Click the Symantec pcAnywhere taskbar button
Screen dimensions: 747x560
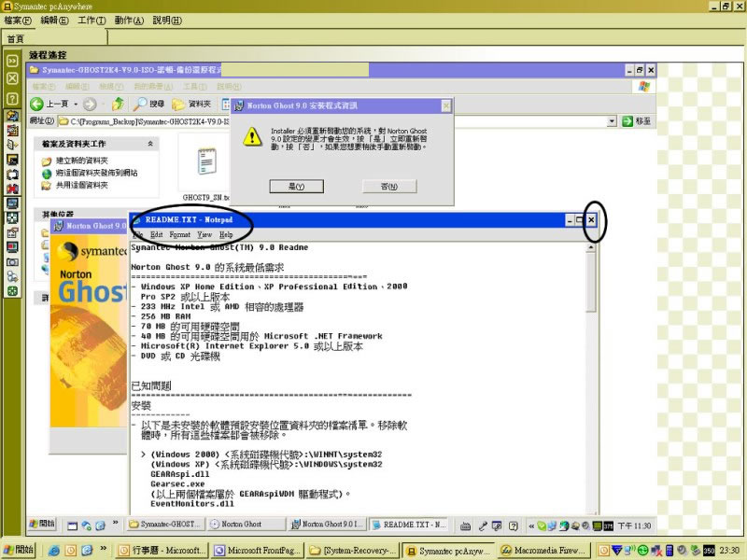point(449,551)
